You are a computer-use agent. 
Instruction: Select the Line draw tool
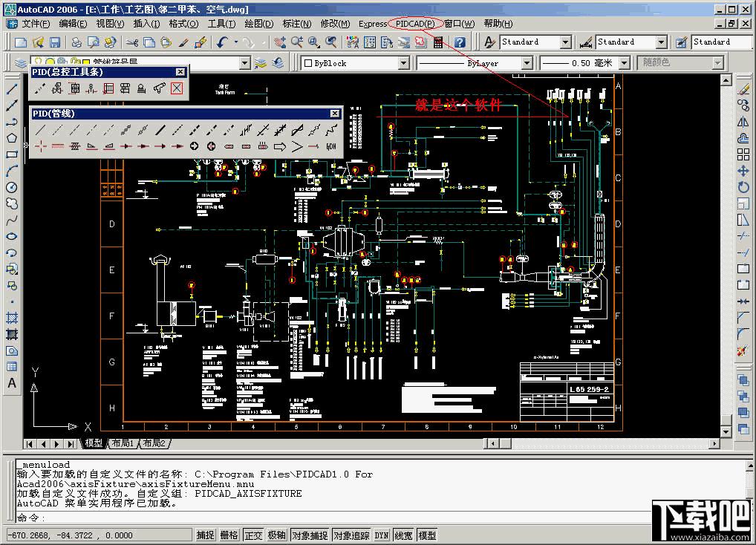coord(12,89)
